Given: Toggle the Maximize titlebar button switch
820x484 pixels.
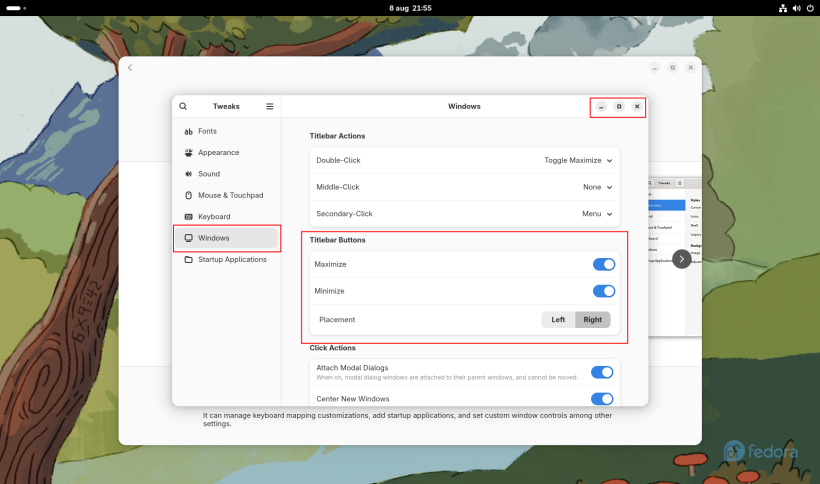Looking at the screenshot, I should pyautogui.click(x=603, y=264).
